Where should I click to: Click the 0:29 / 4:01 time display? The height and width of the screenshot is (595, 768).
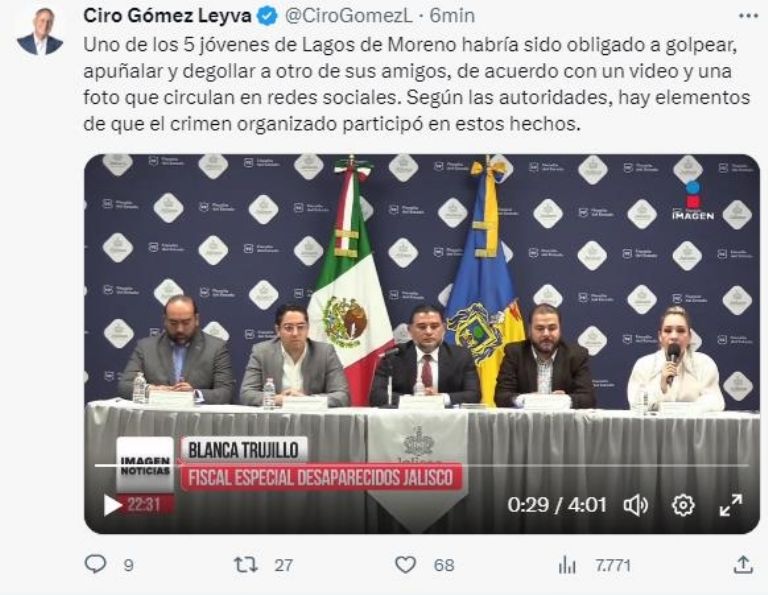tap(557, 505)
